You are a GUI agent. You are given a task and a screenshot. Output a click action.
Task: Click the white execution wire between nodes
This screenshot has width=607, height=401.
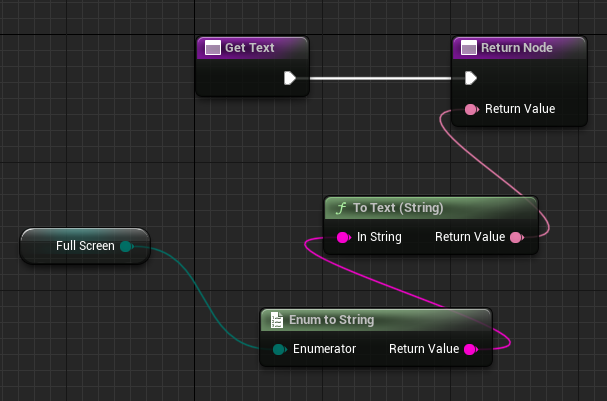point(380,79)
